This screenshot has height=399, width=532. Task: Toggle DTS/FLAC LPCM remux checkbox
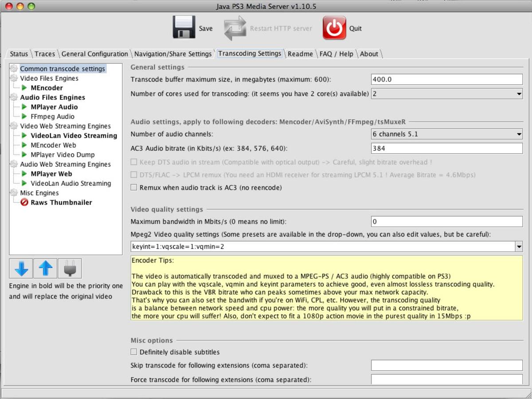point(134,175)
